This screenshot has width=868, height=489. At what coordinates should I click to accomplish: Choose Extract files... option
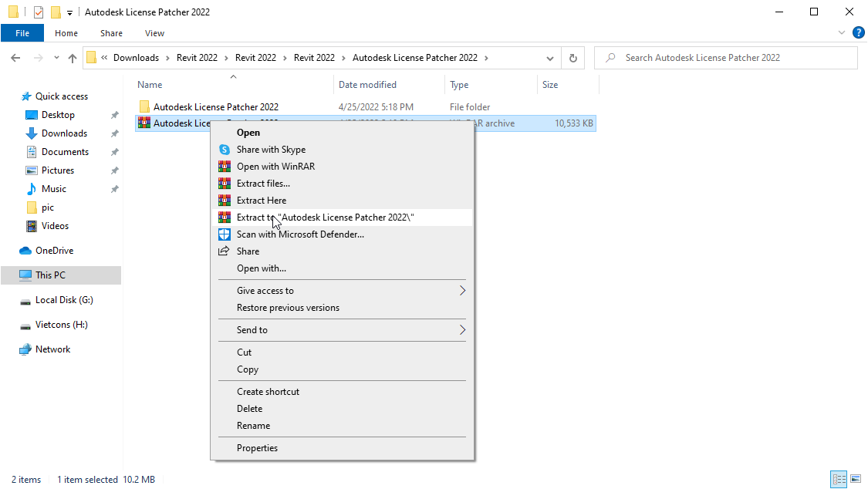click(263, 183)
